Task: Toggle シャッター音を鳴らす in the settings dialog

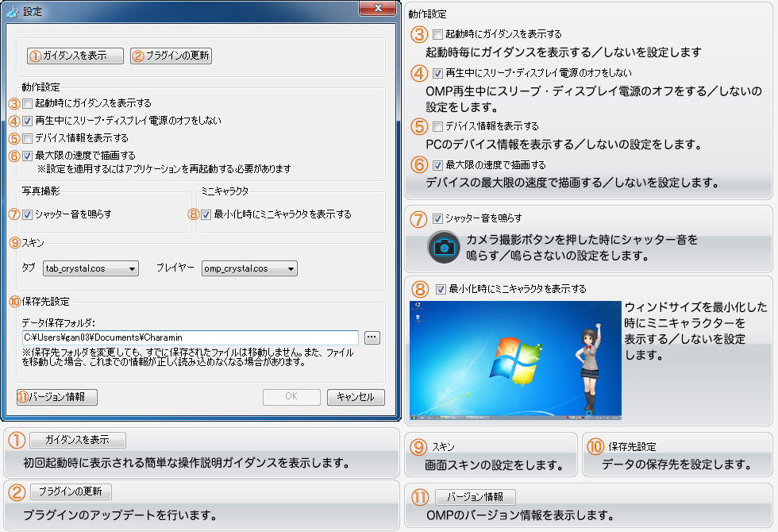Action: [28, 214]
